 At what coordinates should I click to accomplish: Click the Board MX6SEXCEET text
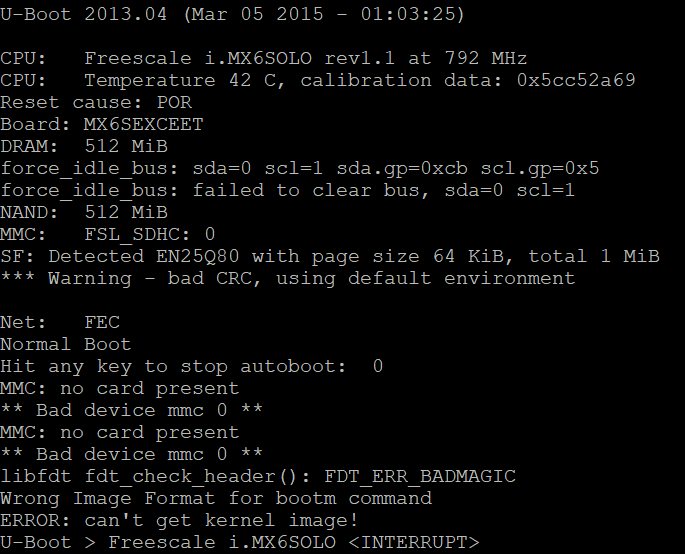(x=102, y=125)
